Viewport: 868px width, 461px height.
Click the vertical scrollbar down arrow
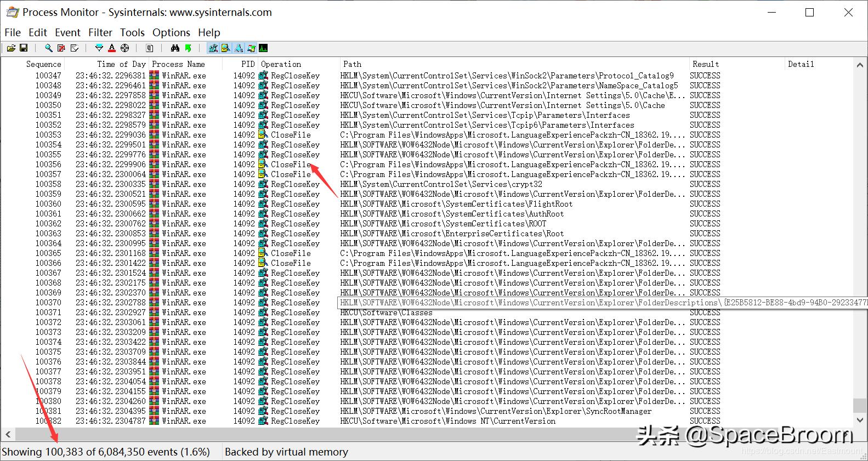coord(859,420)
